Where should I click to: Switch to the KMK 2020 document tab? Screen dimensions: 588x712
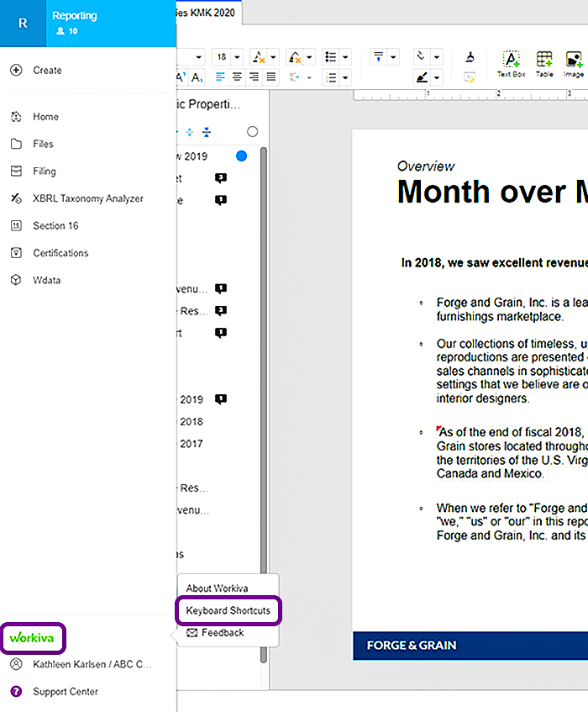[209, 13]
